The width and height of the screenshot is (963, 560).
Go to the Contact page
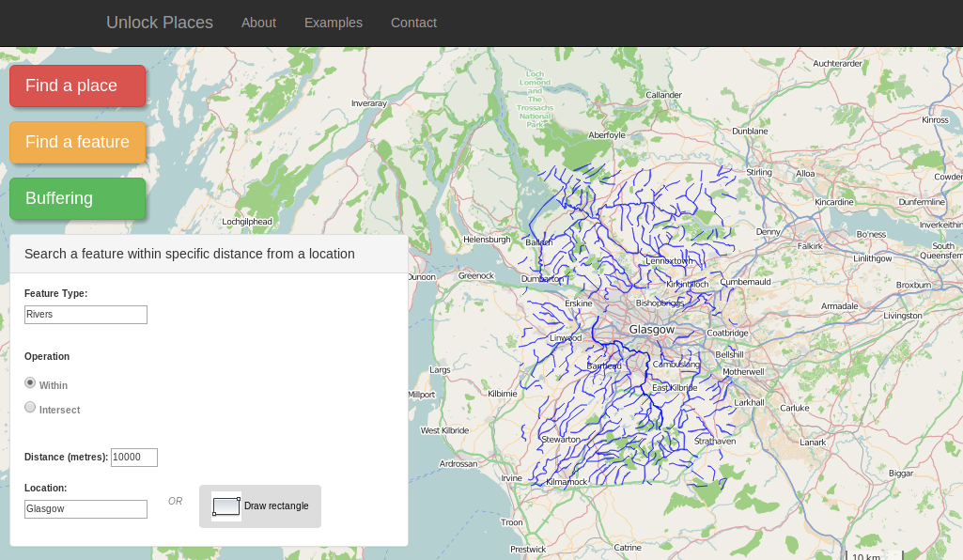pos(413,23)
